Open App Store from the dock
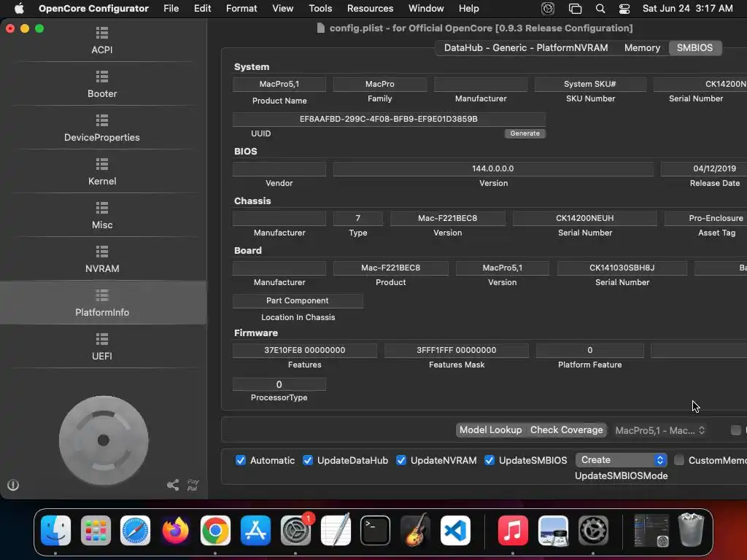The height and width of the screenshot is (560, 747). (x=255, y=530)
